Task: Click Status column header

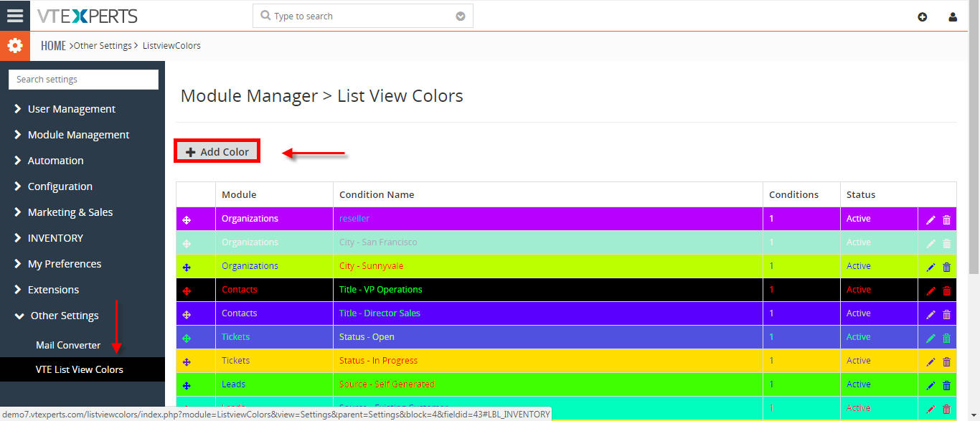Action: point(861,194)
